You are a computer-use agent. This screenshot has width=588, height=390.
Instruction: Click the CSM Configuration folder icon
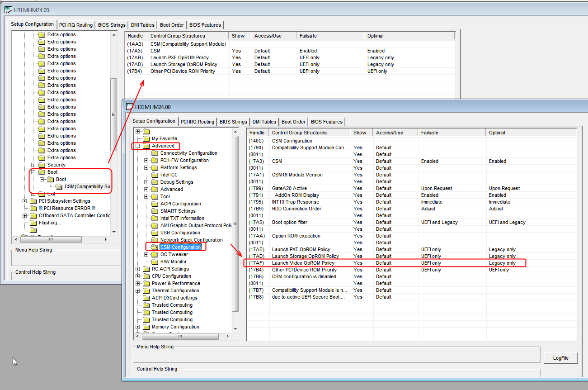pos(155,247)
